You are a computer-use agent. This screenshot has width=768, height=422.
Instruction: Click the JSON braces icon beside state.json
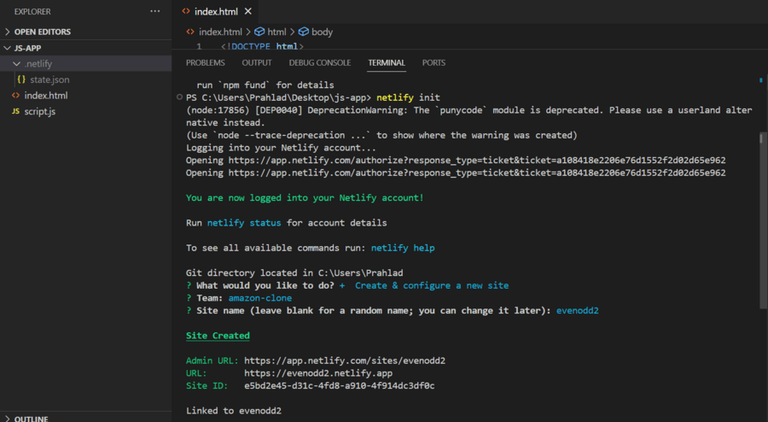[21, 79]
